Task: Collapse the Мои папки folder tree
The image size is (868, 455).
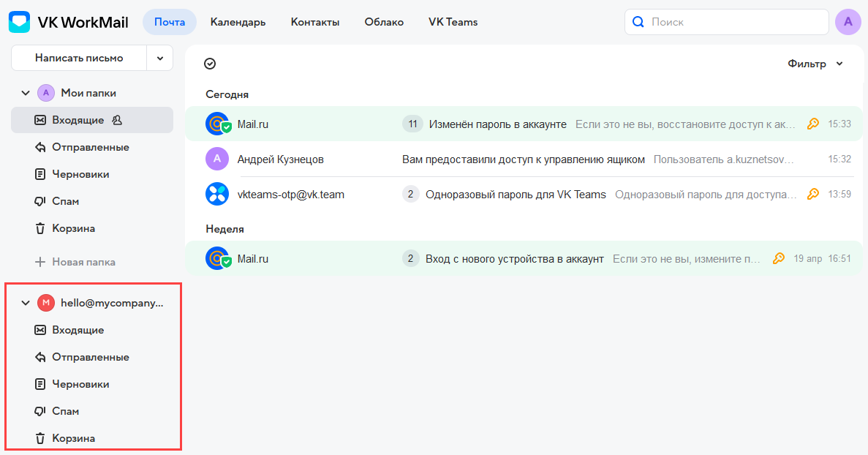Action: [26, 94]
